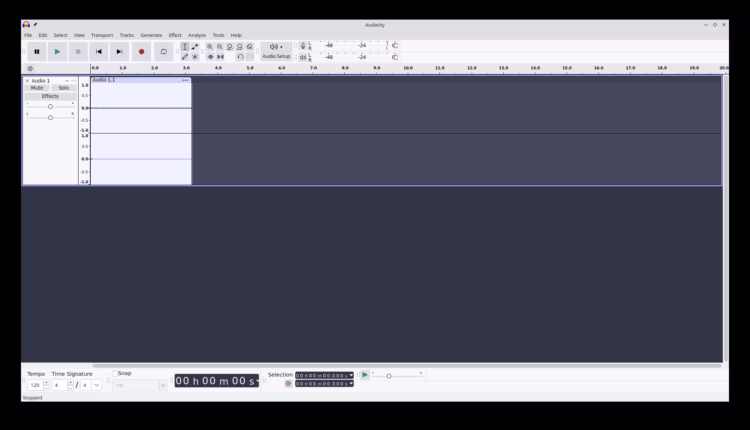Adjust the Audio 1 gain slider
The height and width of the screenshot is (430, 750).
(50, 107)
